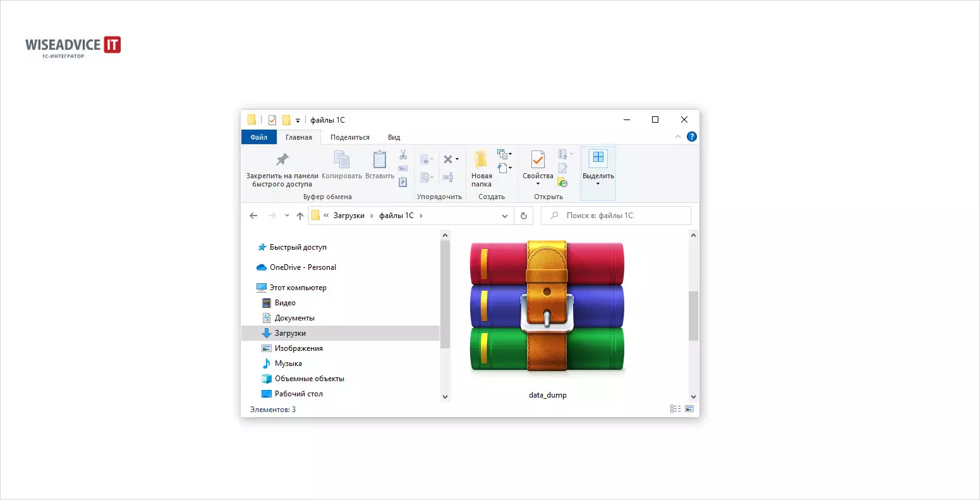Open the Документы folder
The image size is (980, 500).
pyautogui.click(x=294, y=318)
